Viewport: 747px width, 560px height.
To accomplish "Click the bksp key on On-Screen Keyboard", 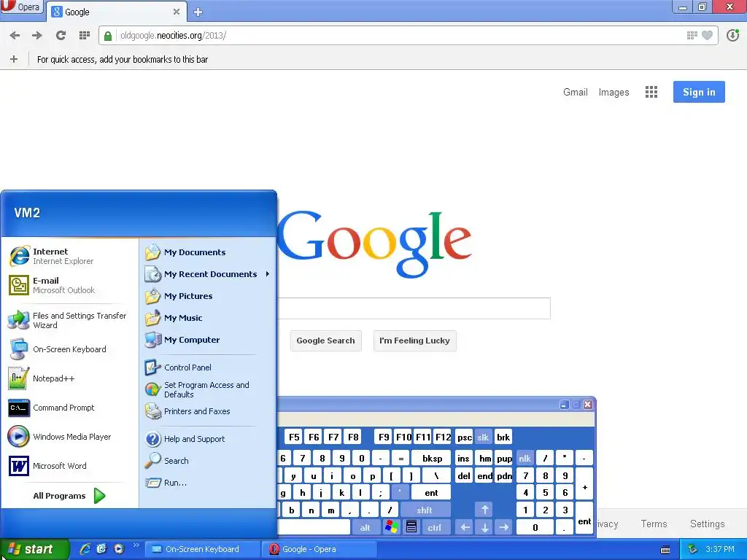I will pyautogui.click(x=432, y=459).
